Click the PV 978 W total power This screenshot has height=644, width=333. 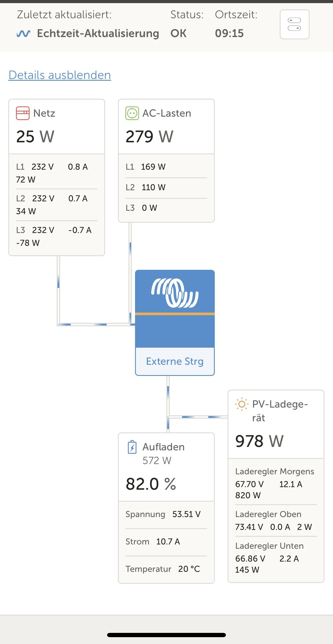(259, 441)
